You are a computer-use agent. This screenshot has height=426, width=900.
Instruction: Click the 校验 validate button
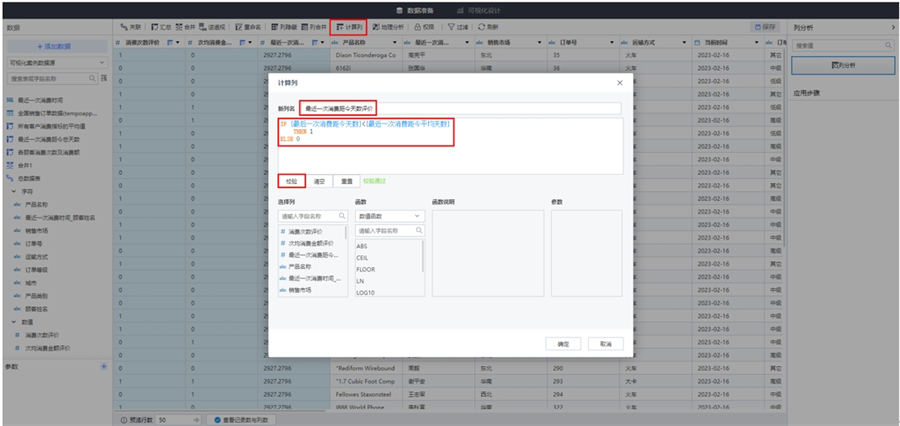[291, 181]
